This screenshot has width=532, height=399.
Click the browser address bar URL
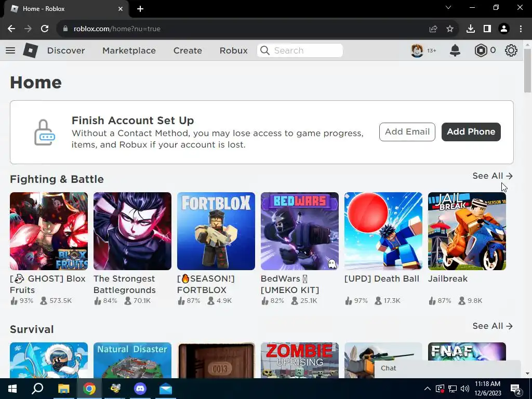pyautogui.click(x=117, y=29)
